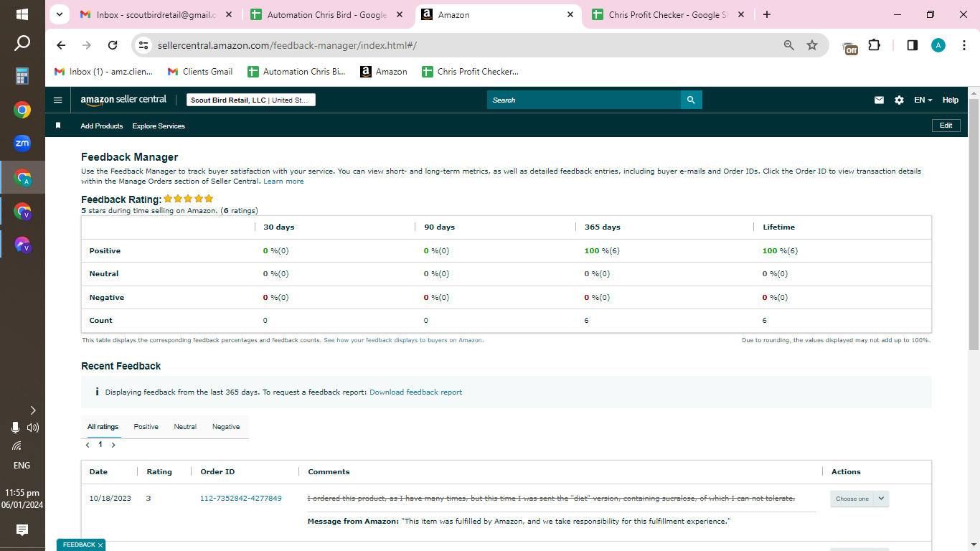
Task: Select the Neutral feedback tab
Action: click(x=185, y=427)
